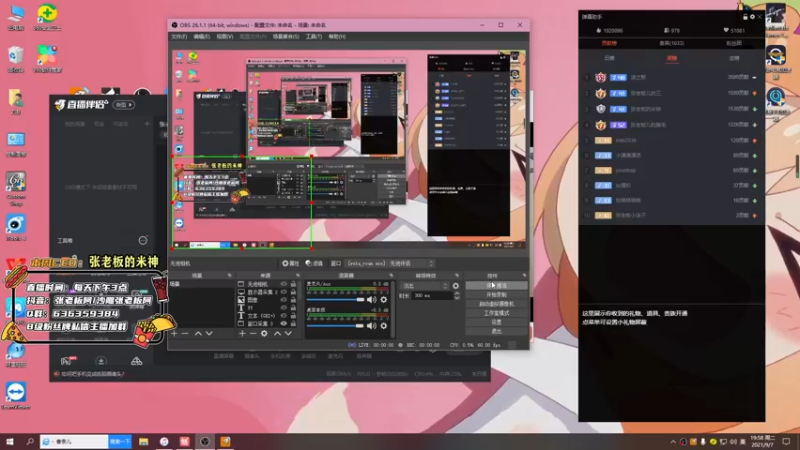The width and height of the screenshot is (800, 450).
Task: Adjust 麦克风/Aux volume slider
Action: [x=336, y=300]
